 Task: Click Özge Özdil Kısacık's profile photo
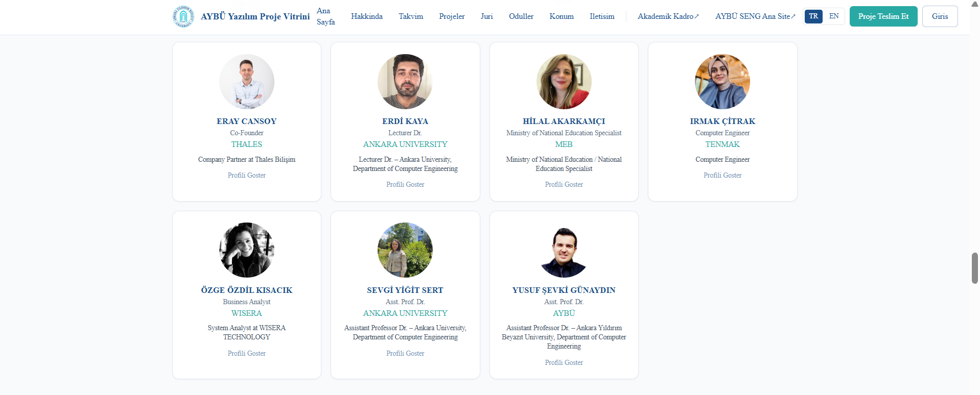coord(247,250)
